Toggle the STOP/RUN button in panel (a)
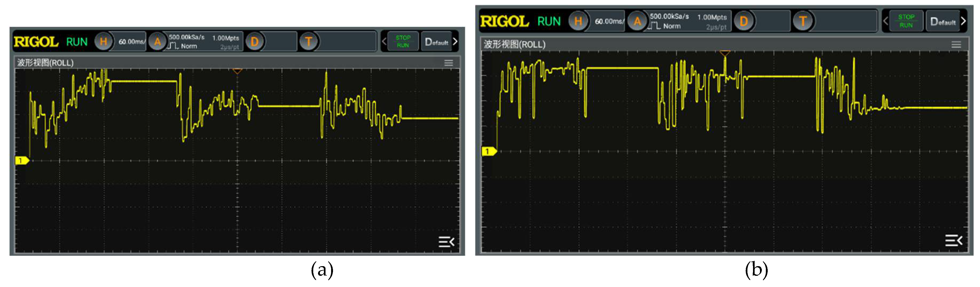The height and width of the screenshot is (287, 980). click(403, 41)
